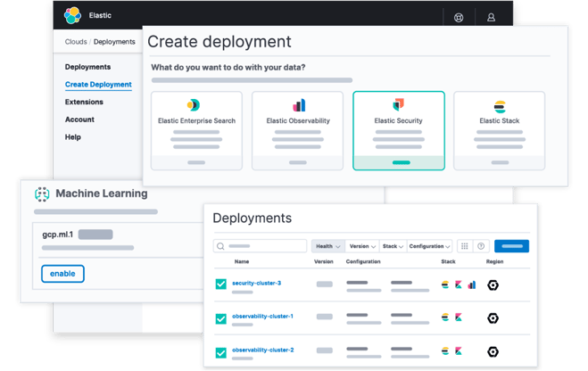Click the Deployments search field
The width and height of the screenshot is (588, 371).
[261, 246]
